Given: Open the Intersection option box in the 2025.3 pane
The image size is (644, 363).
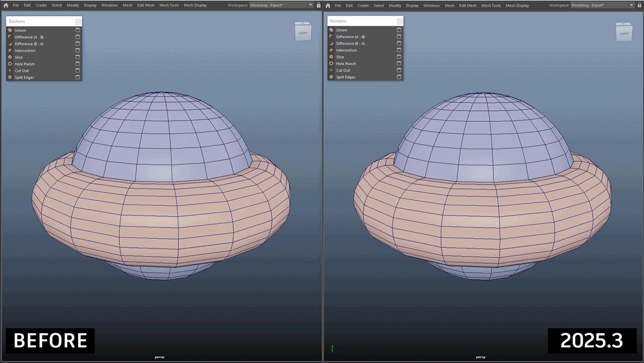Looking at the screenshot, I should [399, 50].
